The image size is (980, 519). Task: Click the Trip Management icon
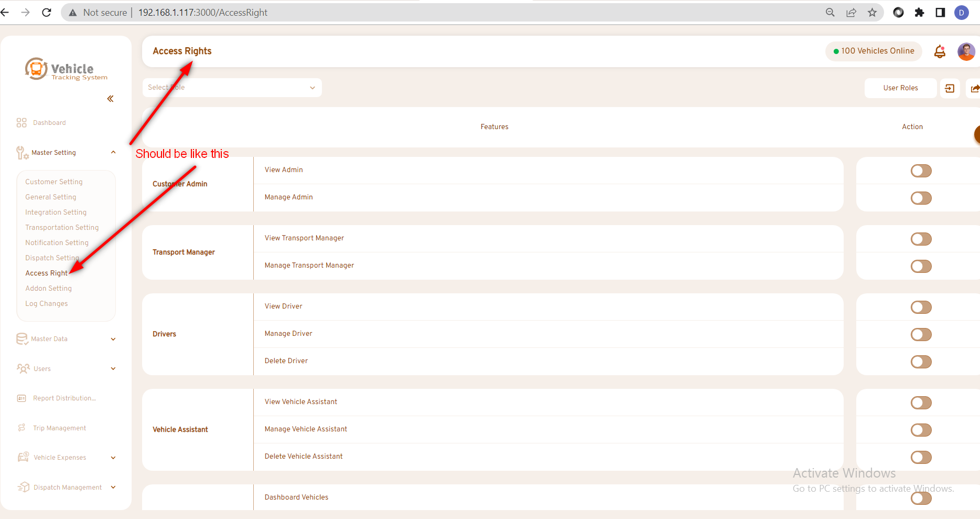click(x=21, y=428)
